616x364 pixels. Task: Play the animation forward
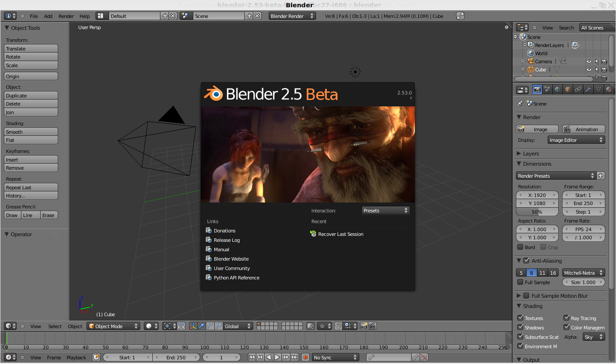[277, 357]
